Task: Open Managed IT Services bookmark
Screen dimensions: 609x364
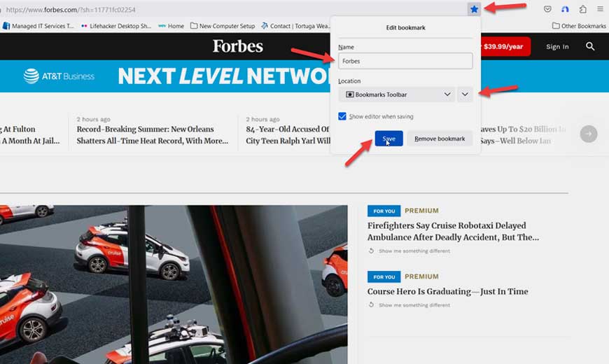Action: pos(38,26)
